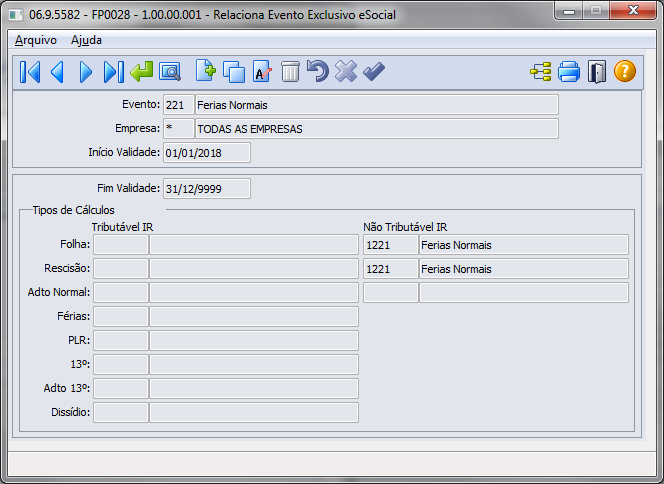Click the Não Tributável IR column heading
Image resolution: width=664 pixels, height=484 pixels.
405,227
